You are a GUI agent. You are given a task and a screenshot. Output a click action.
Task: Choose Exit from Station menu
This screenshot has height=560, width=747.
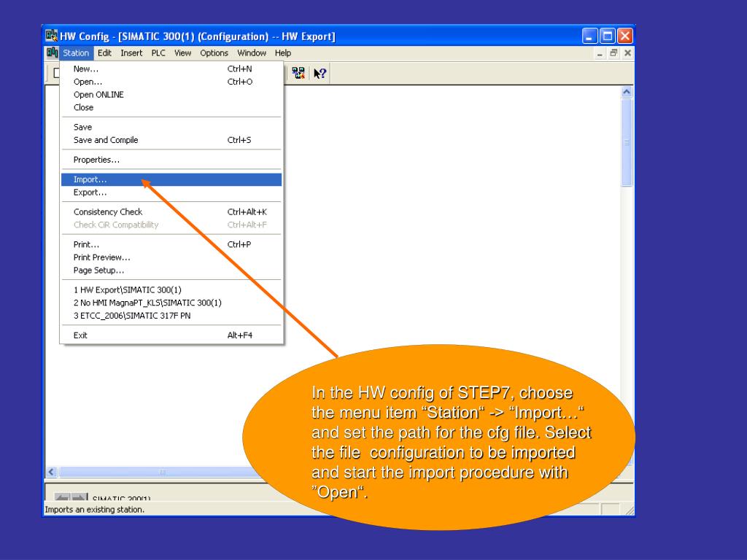tap(171, 335)
